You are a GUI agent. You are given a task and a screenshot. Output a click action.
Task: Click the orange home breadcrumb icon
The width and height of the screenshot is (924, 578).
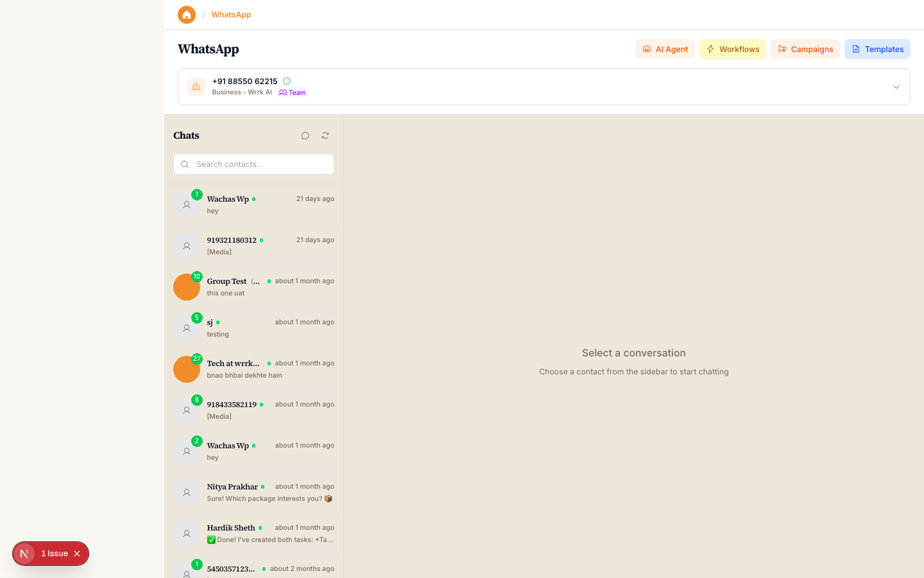coord(187,15)
